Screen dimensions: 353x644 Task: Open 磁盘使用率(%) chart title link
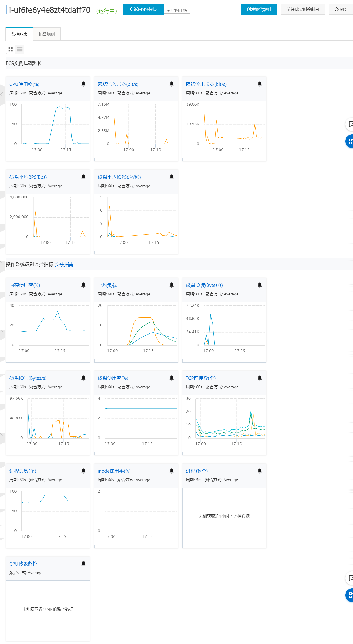[113, 378]
